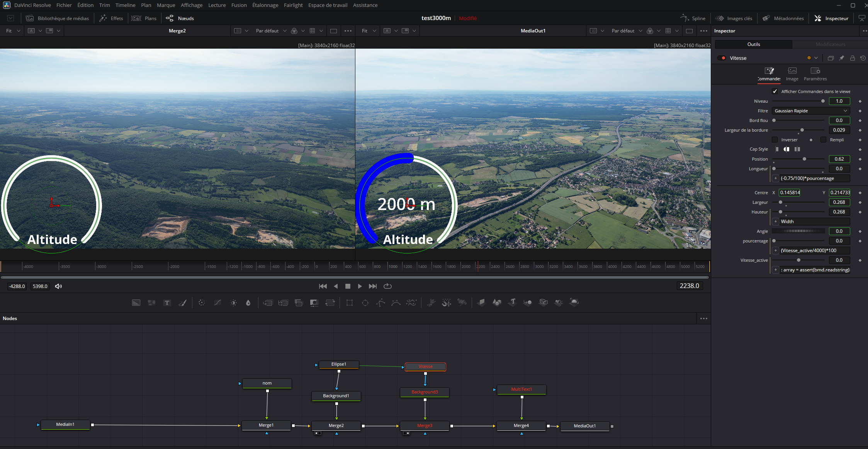
Task: Add a Matte Control tool
Action: (314, 303)
